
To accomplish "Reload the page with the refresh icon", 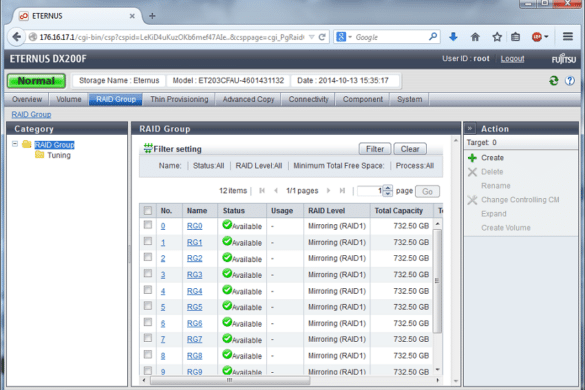I will 322,37.
